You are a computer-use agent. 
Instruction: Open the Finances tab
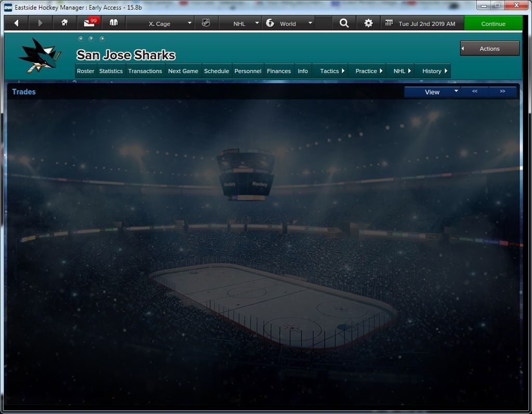point(279,71)
